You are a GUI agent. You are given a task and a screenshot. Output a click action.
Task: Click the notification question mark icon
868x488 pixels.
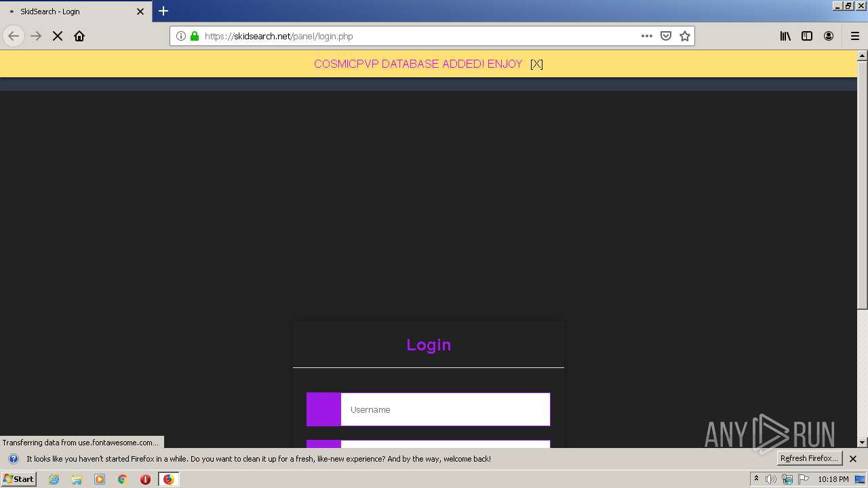tap(14, 459)
